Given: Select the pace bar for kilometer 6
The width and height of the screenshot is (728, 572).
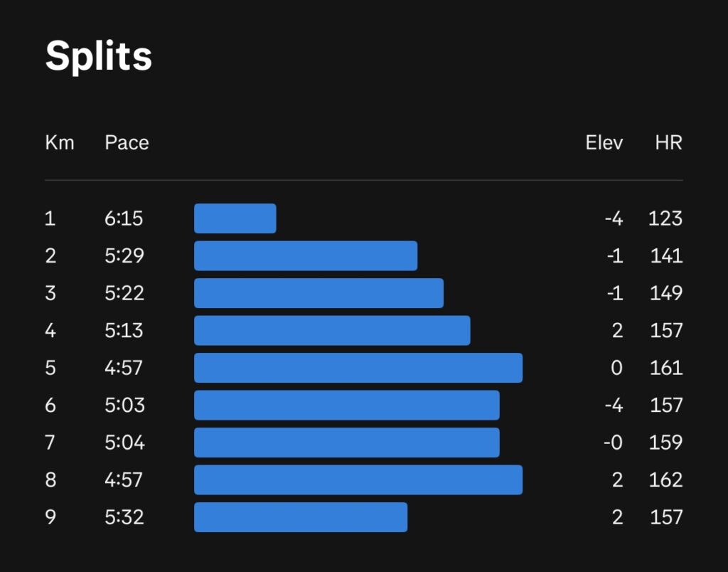Looking at the screenshot, I should pos(347,406).
